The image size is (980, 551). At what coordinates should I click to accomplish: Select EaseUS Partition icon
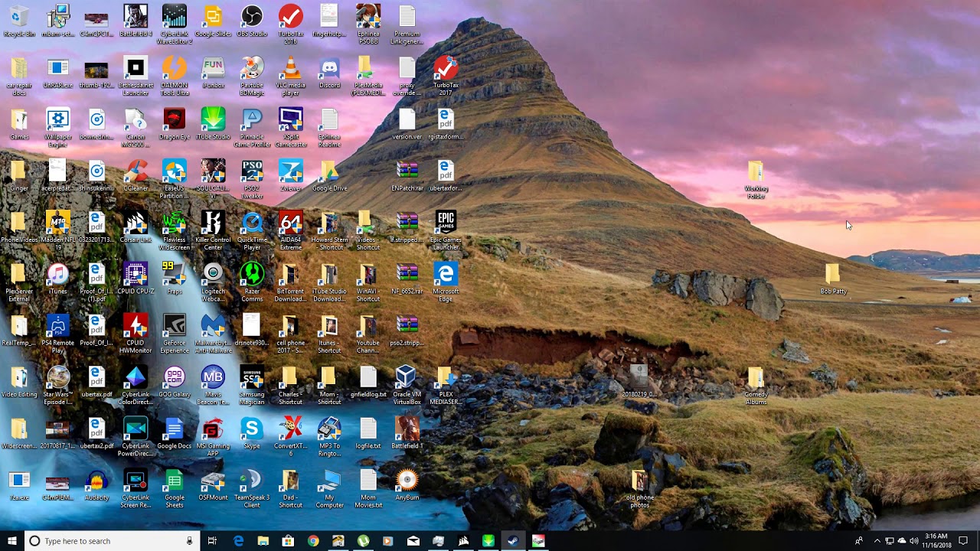click(175, 179)
